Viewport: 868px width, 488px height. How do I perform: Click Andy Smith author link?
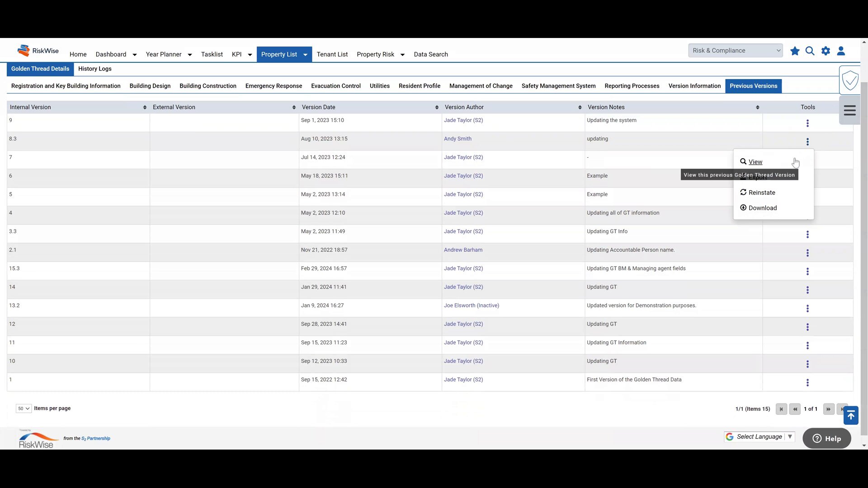[x=458, y=139]
